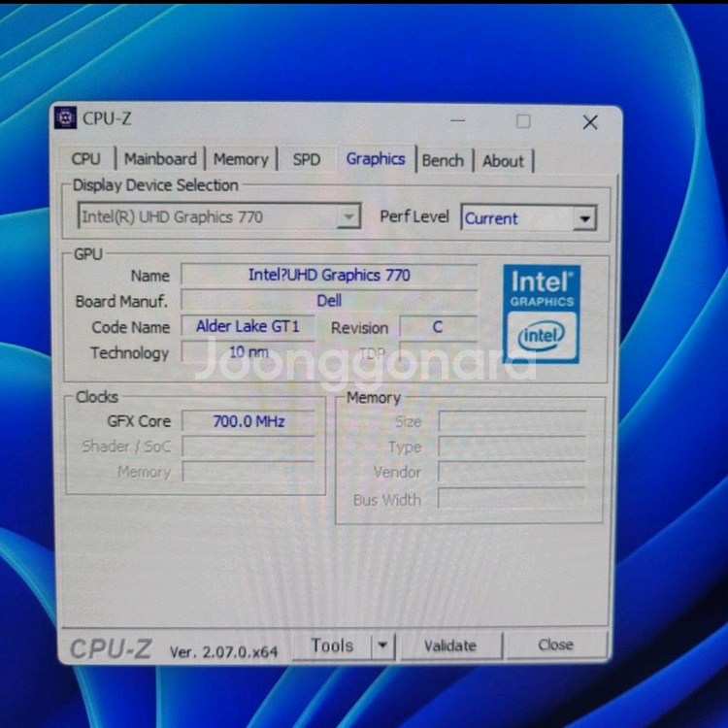The image size is (728, 728).
Task: Switch to the CPU tab
Action: (x=85, y=159)
